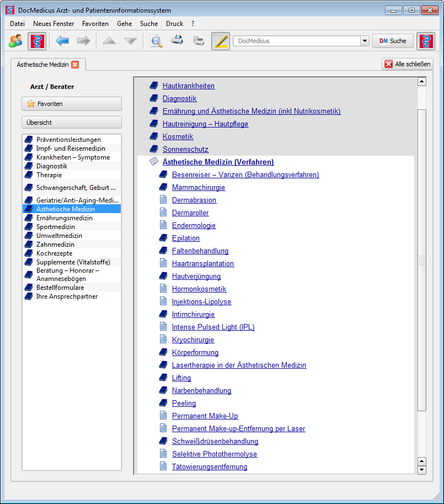Open the Neues Fenster menu
Image resolution: width=444 pixels, height=504 pixels.
pos(54,24)
